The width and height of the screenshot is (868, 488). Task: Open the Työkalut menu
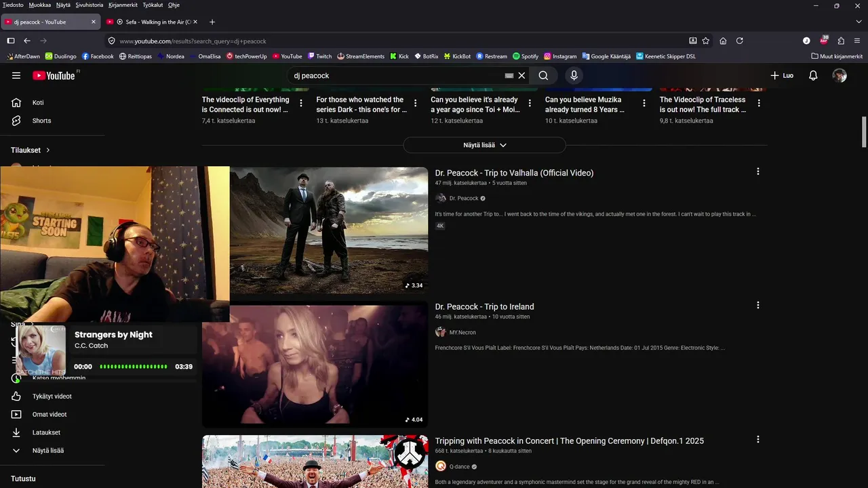pos(153,5)
